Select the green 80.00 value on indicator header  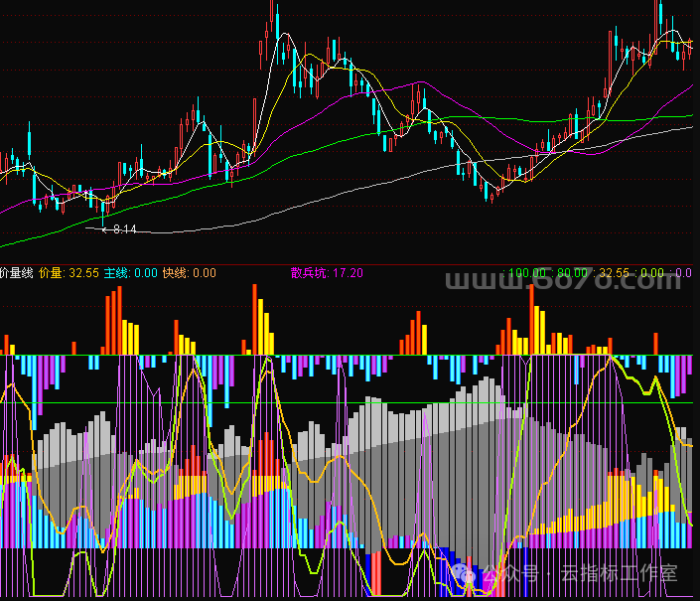(x=572, y=273)
